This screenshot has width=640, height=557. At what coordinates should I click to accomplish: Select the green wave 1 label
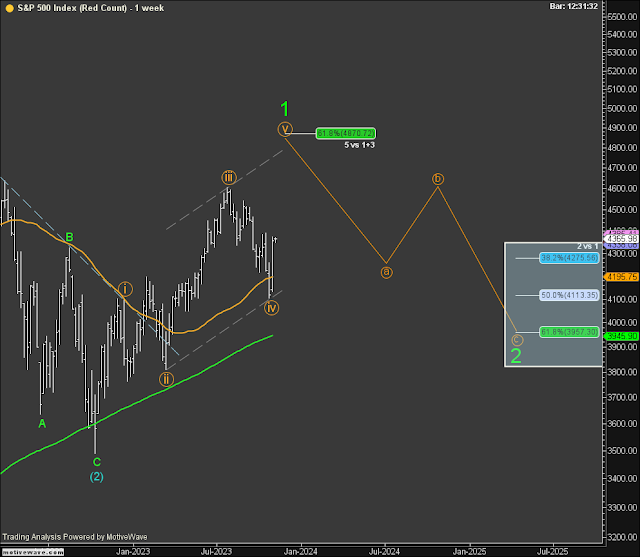tap(285, 109)
